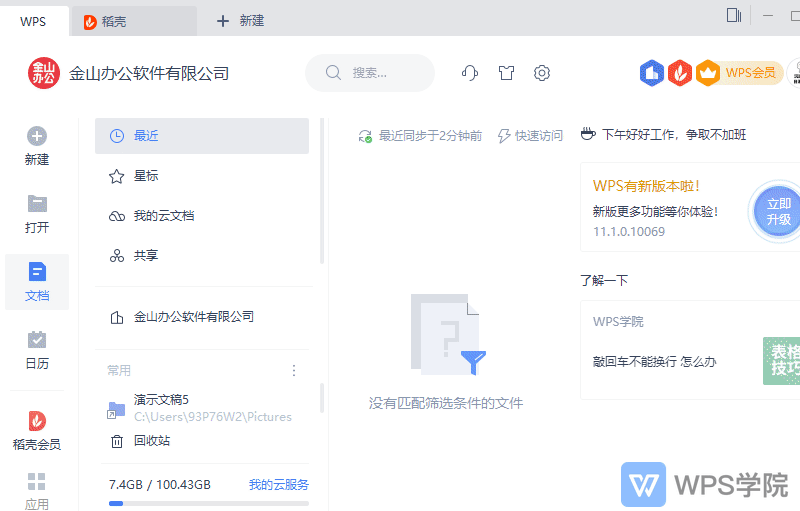Switch to the 稻壳 tab
The width and height of the screenshot is (800, 511).
[134, 21]
